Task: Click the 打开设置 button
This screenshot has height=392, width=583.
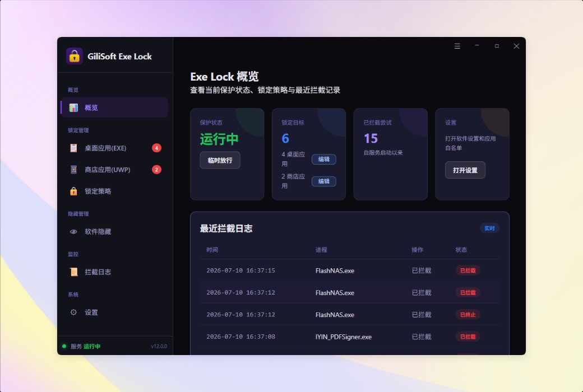Action: (x=465, y=170)
